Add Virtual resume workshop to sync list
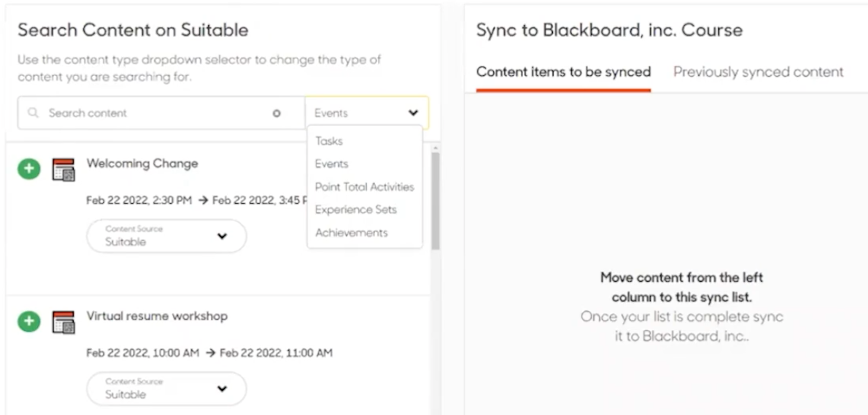Screen dimensions: 868x415 tap(29, 321)
